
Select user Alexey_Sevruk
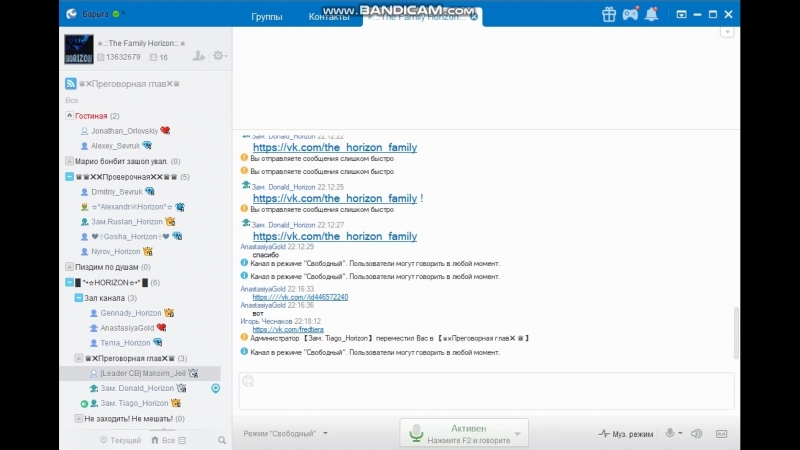pyautogui.click(x=115, y=146)
